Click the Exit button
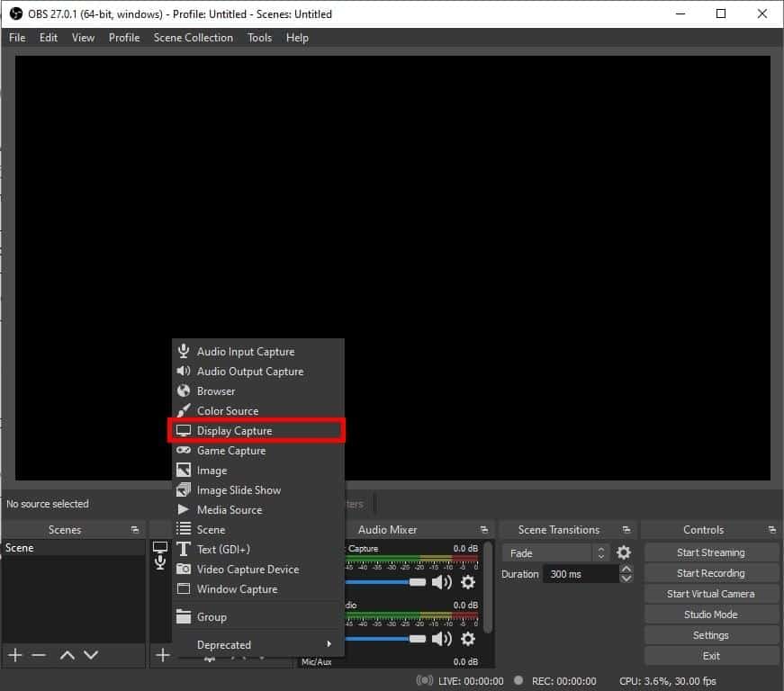 [710, 656]
